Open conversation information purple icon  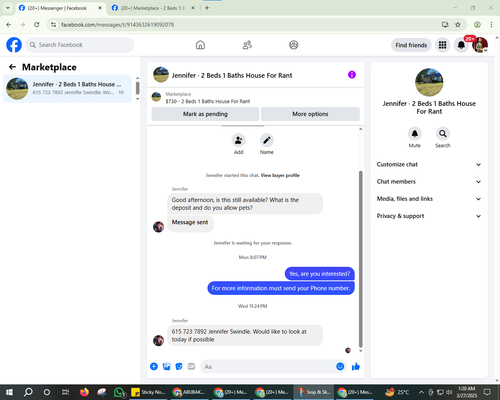[x=352, y=75]
